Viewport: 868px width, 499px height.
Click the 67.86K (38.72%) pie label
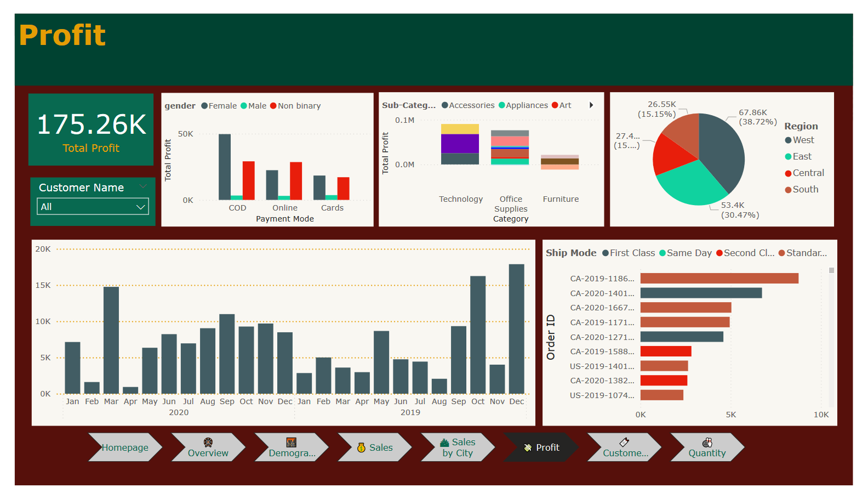coord(758,117)
